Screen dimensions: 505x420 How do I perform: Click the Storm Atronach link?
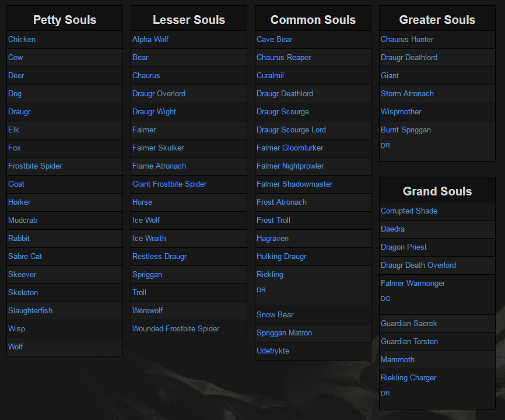407,94
